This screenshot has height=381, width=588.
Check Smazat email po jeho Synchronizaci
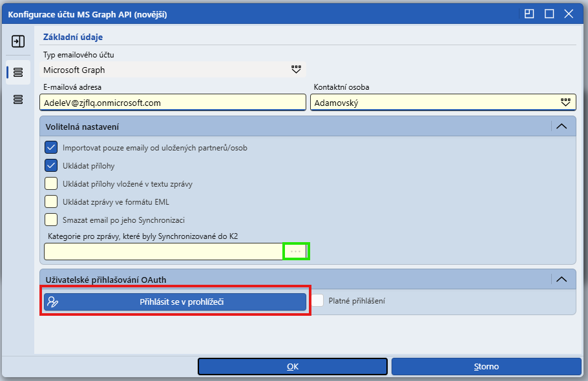point(51,220)
